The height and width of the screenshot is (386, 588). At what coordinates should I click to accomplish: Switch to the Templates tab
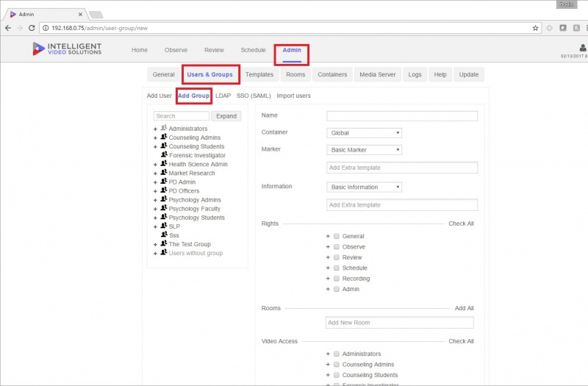pyautogui.click(x=259, y=74)
